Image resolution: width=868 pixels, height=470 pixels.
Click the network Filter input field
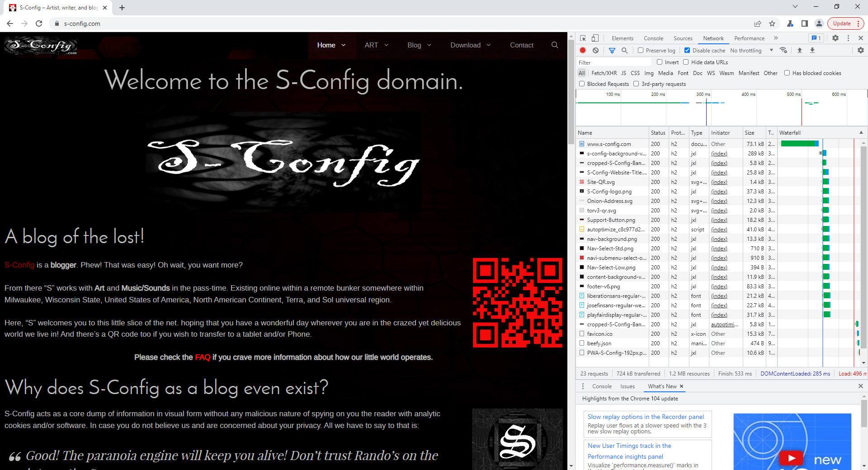tap(614, 62)
